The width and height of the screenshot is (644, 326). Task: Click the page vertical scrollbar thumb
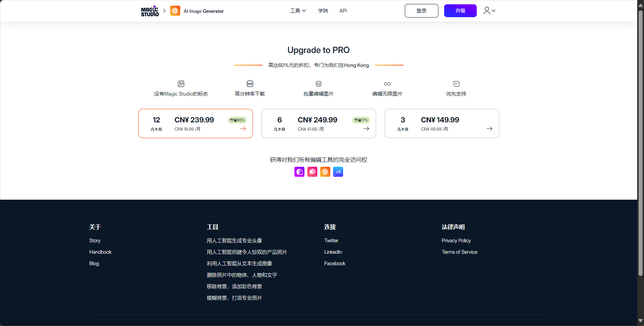pos(640,143)
